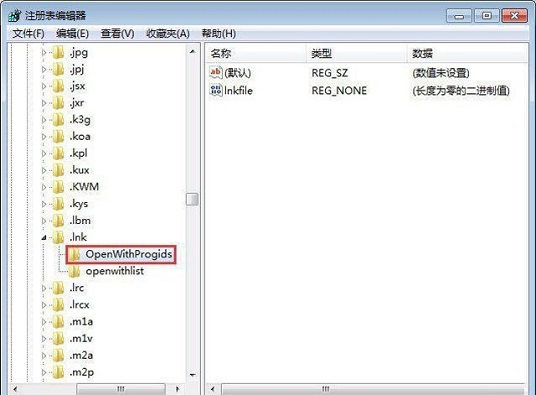Open the 编辑(E) menu
This screenshot has height=395, width=536.
click(72, 33)
